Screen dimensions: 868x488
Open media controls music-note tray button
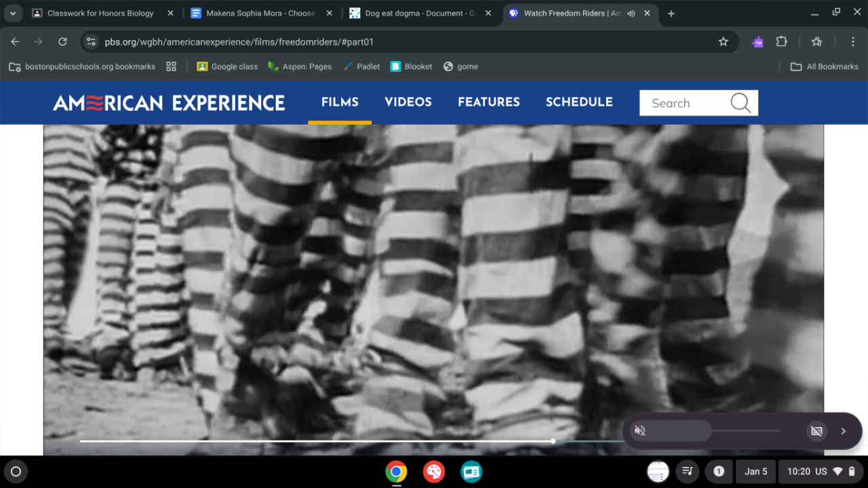[x=688, y=472]
